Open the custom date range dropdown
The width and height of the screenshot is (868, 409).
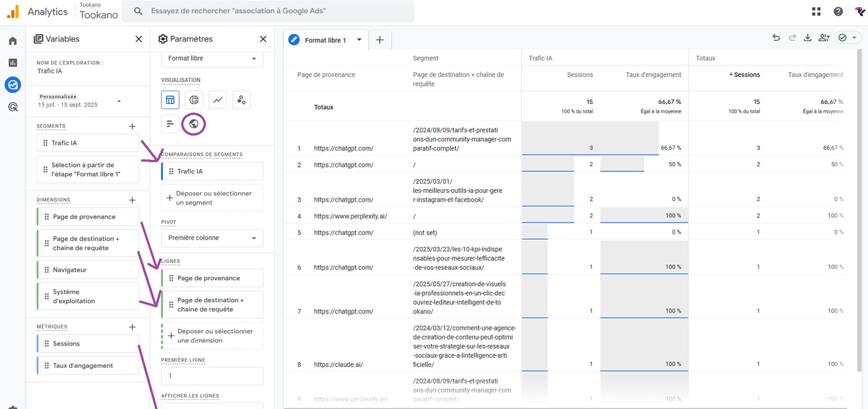point(118,101)
